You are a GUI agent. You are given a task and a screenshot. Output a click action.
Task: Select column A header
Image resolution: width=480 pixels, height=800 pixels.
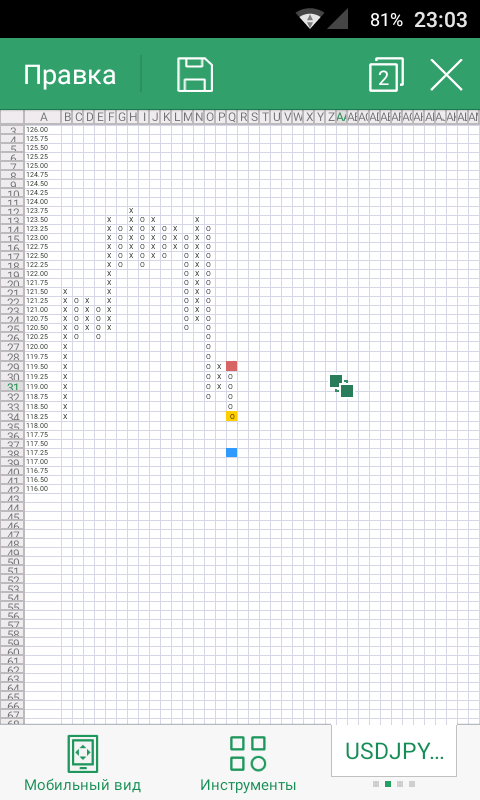point(43,117)
